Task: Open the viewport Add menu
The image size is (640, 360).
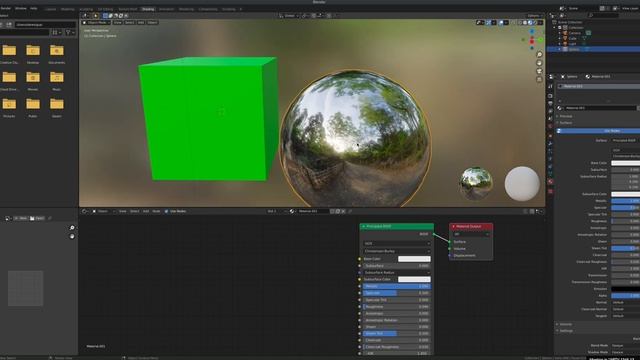Action: point(141,22)
